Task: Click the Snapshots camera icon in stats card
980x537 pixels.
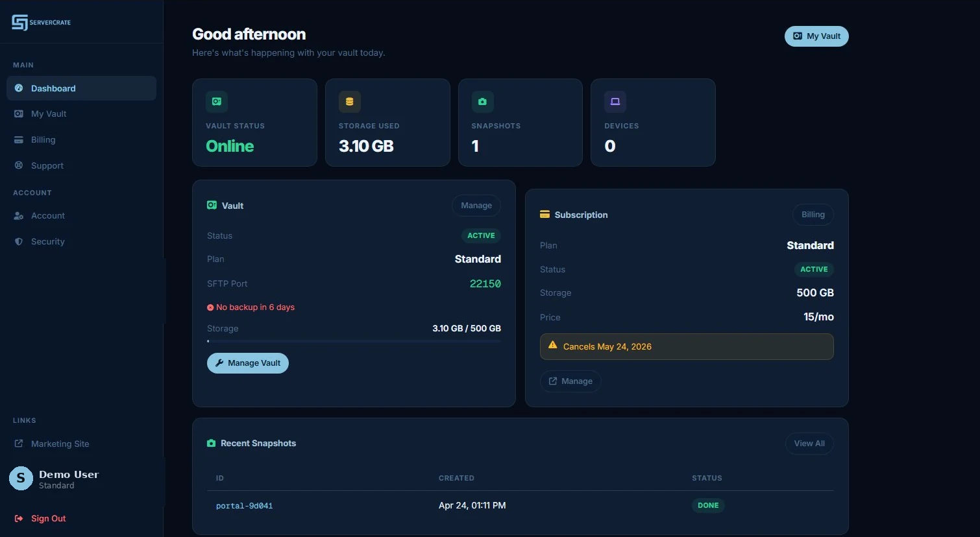Action: pos(482,101)
